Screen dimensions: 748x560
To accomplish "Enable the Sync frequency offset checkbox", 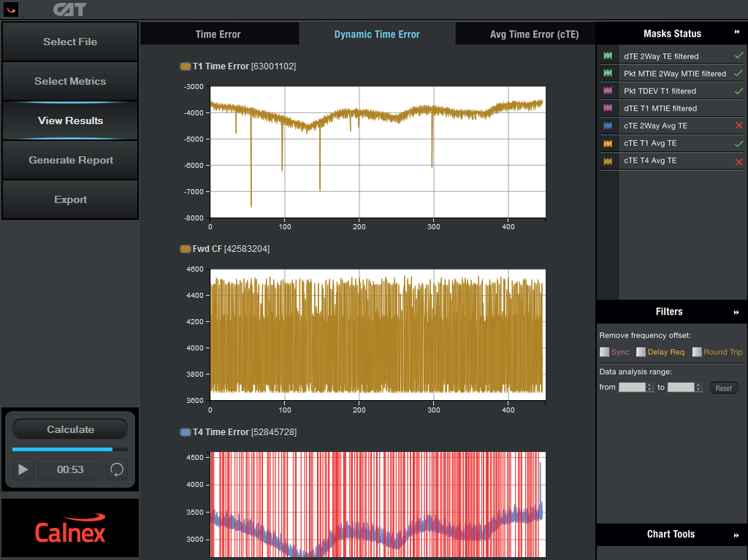I will coord(604,352).
